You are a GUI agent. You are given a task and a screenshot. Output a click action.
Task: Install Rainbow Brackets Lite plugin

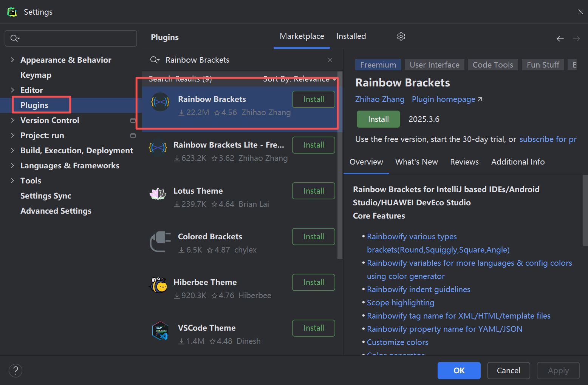pos(314,145)
